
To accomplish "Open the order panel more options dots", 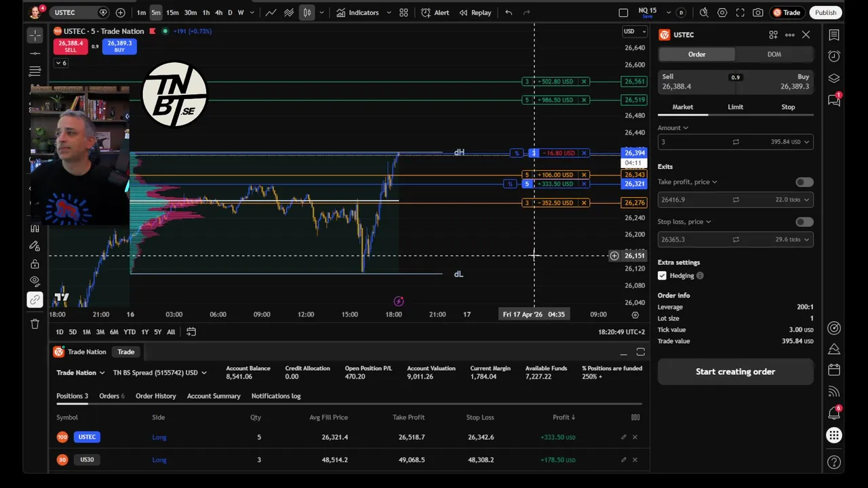I will 789,35.
